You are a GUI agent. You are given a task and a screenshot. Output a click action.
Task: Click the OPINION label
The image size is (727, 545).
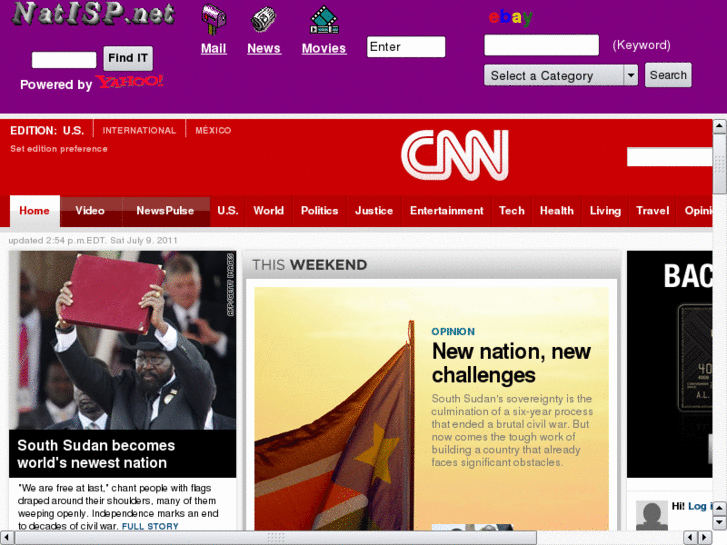tap(453, 332)
